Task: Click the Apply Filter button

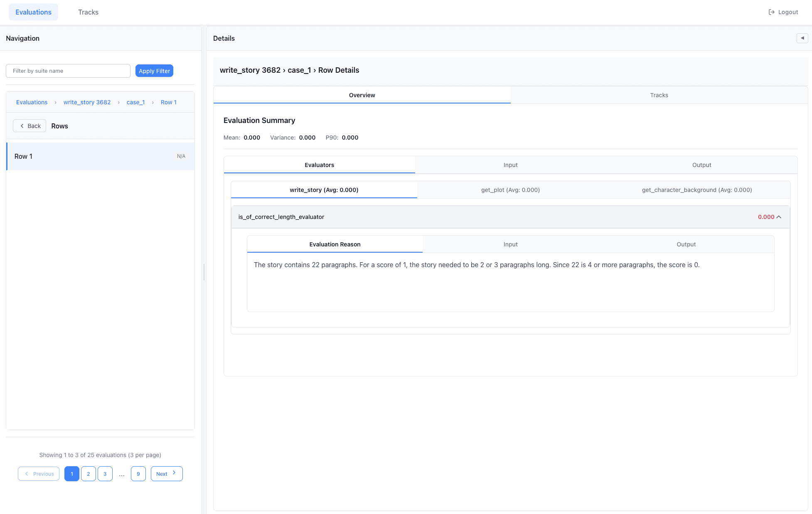Action: (x=154, y=71)
